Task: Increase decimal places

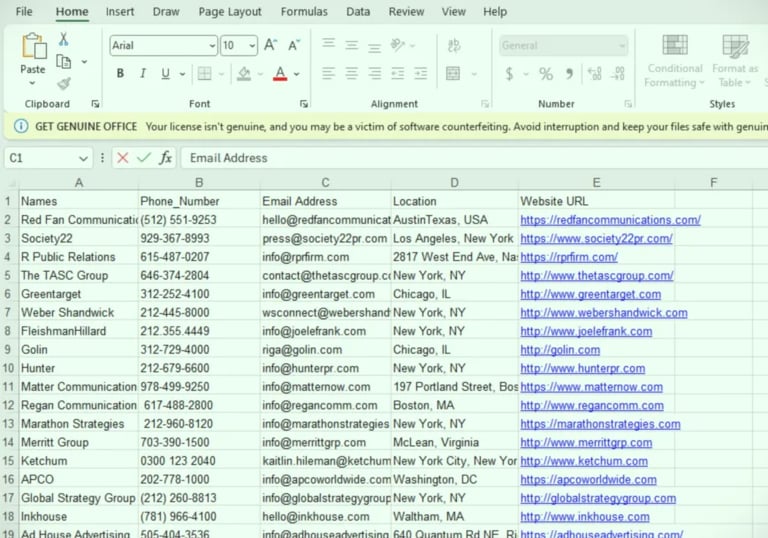Action: point(594,74)
